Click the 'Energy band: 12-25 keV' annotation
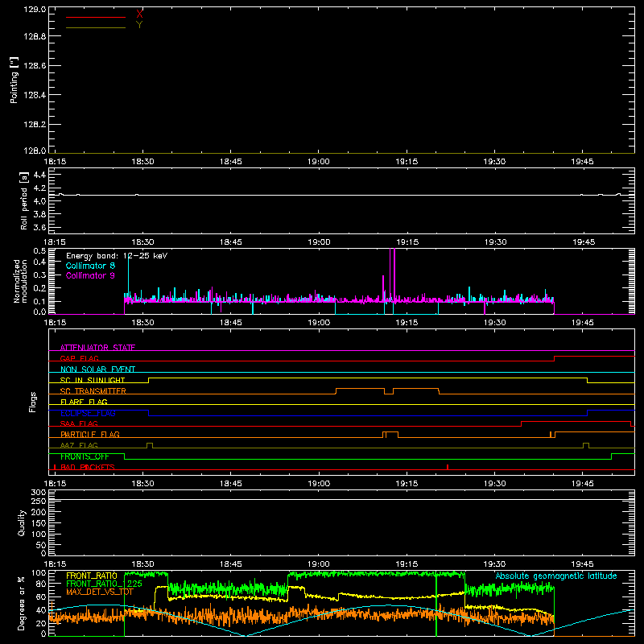This screenshot has height=644, width=644. pyautogui.click(x=117, y=256)
